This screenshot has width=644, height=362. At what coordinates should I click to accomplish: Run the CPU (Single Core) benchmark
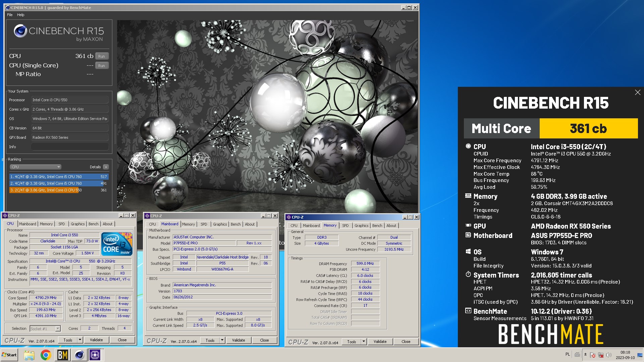102,66
